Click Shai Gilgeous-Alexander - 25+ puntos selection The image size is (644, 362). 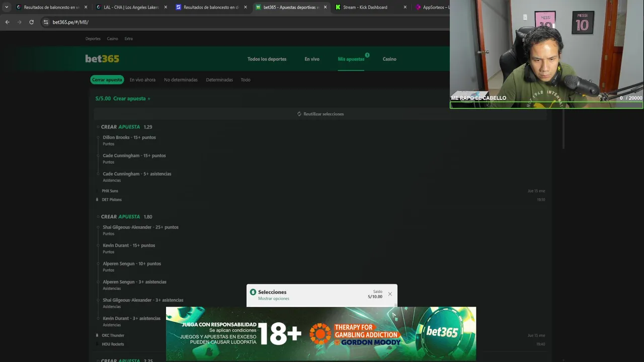[140, 227]
